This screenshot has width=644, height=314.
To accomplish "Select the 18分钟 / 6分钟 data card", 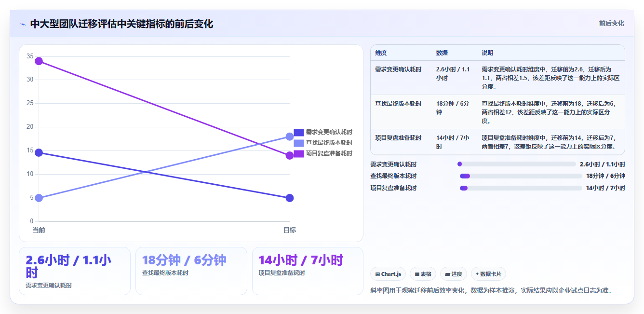I will coord(191,271).
